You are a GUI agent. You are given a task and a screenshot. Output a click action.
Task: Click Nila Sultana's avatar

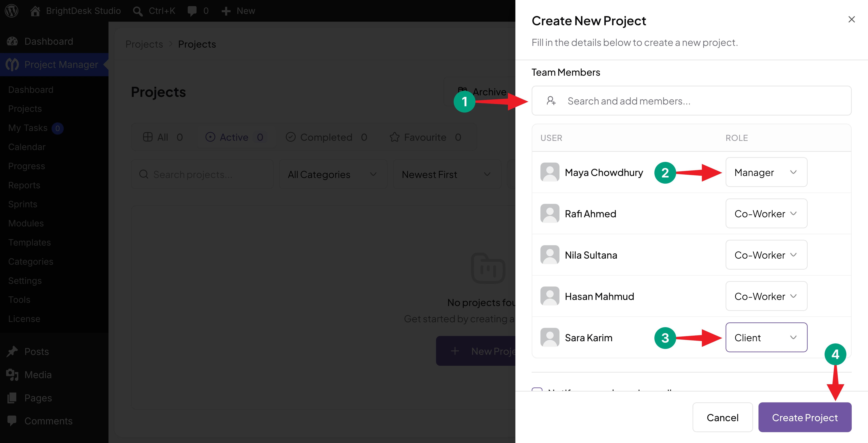tap(550, 255)
